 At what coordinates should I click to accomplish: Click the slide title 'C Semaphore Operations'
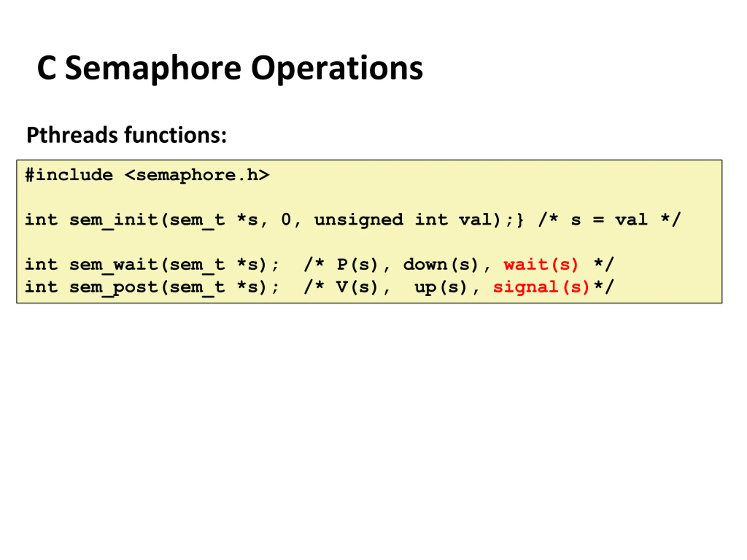tap(230, 69)
